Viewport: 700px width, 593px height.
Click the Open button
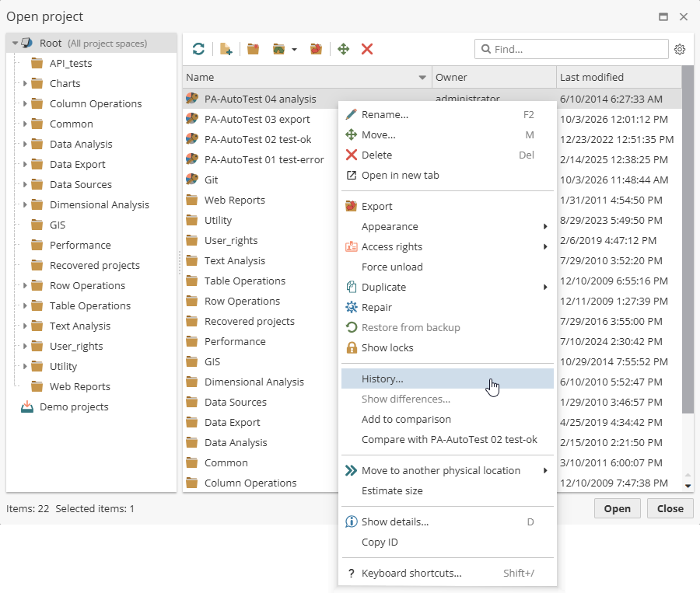(617, 508)
